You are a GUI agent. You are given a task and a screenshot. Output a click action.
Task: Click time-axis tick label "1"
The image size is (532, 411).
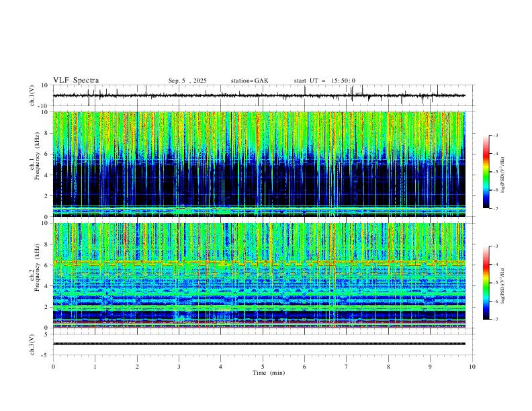(x=95, y=367)
